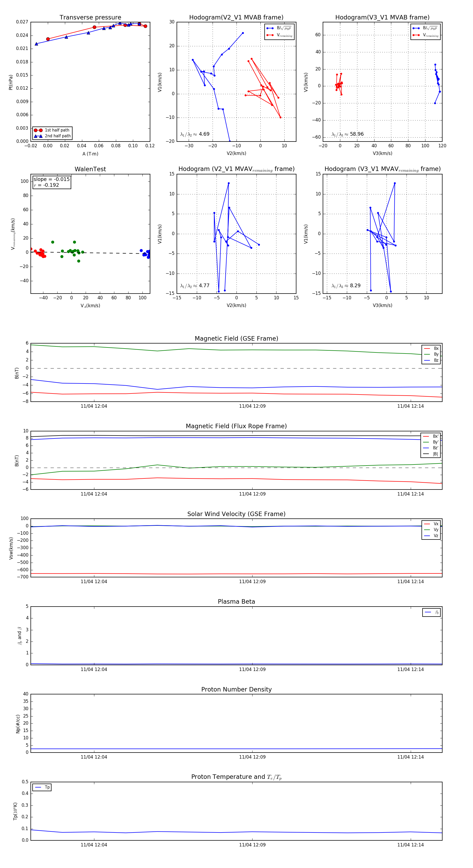Image resolution: width=473 pixels, height=868 pixels.
Task: Click the 'A (T·m)' x-axis label
Action: pos(90,154)
